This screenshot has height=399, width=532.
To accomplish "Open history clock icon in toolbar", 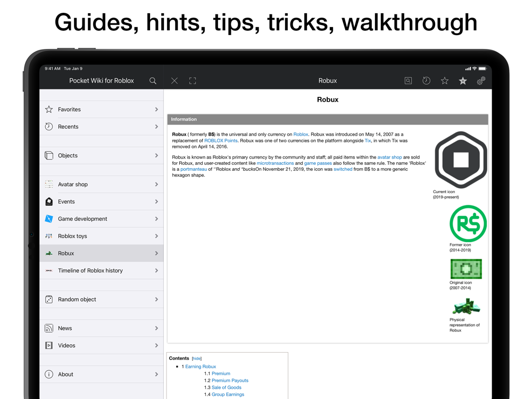I will click(427, 81).
